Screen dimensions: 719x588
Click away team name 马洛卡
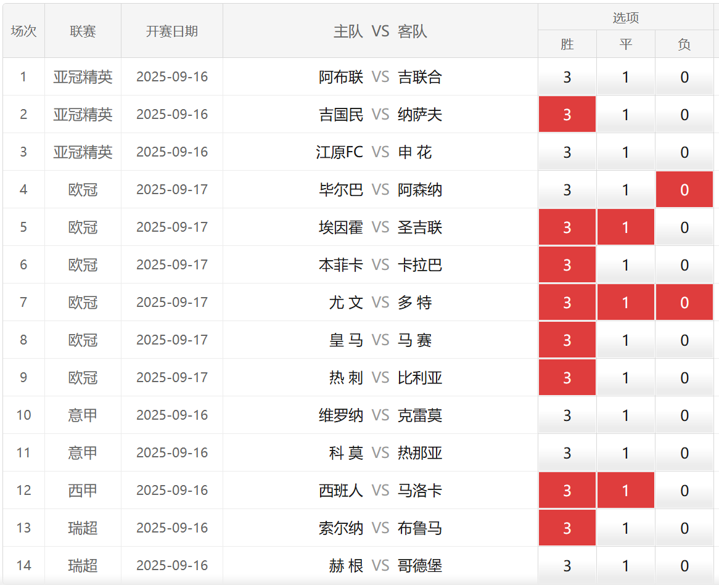click(419, 491)
